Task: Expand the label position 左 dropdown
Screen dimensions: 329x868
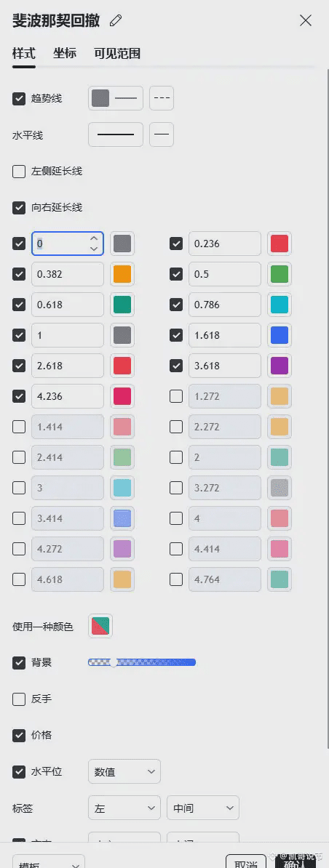Action: [124, 808]
